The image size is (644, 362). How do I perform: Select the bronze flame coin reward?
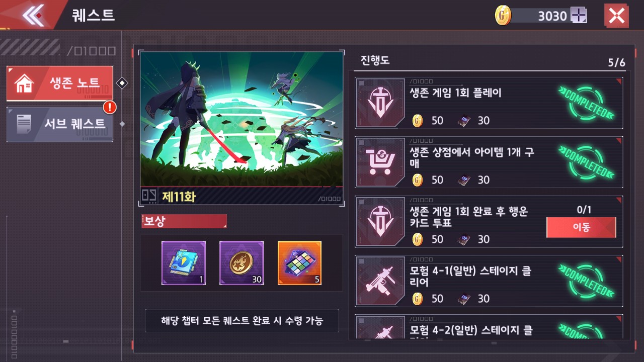242,263
